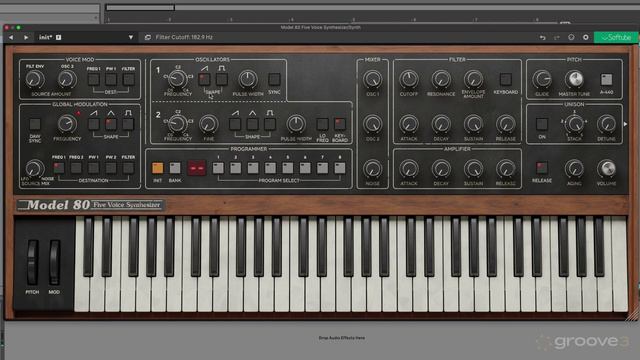640x360 pixels.
Task: Toggle Global Modulation PW 1 destination
Action: 93,168
